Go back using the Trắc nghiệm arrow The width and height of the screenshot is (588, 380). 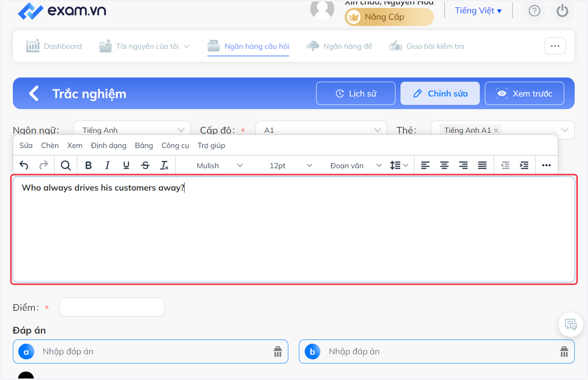tap(33, 93)
